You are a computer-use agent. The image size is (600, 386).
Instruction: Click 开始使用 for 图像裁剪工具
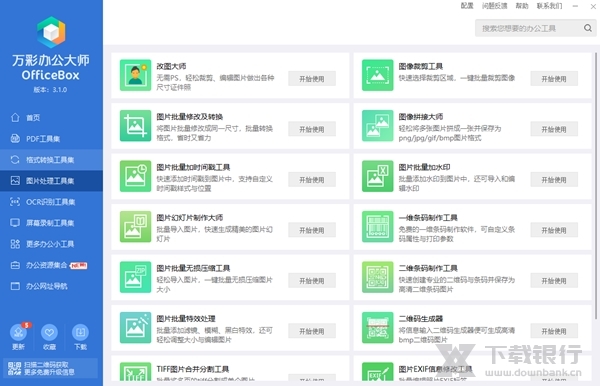[x=554, y=79]
